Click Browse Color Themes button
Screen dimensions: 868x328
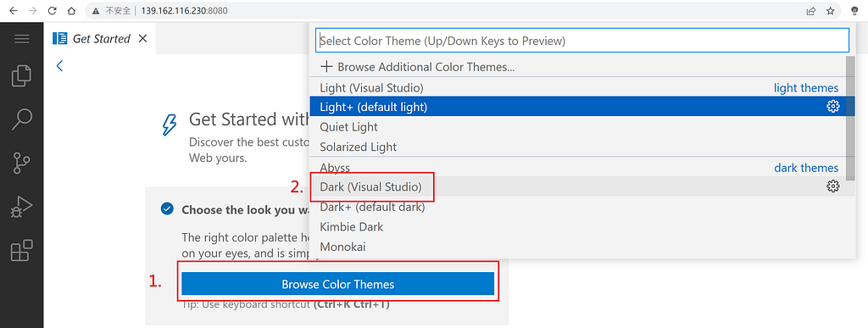click(x=337, y=284)
